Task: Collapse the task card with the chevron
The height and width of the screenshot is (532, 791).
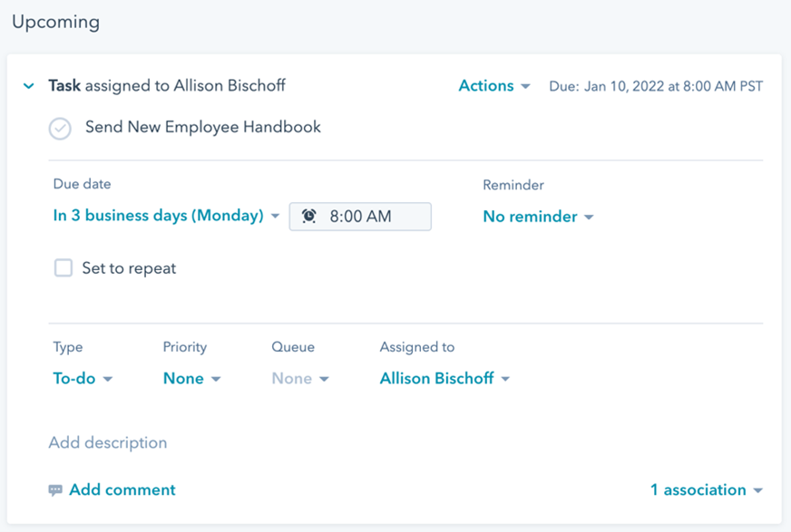Action: pyautogui.click(x=29, y=86)
